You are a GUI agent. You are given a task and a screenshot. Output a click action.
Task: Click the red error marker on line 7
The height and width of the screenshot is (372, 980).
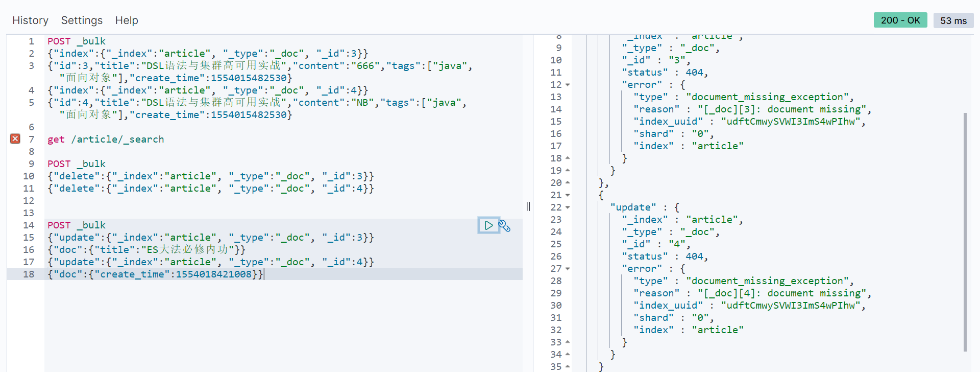click(x=15, y=138)
